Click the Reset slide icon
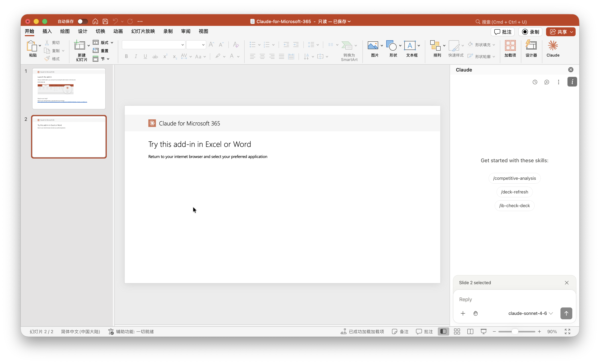This screenshot has height=364, width=600. click(96, 51)
